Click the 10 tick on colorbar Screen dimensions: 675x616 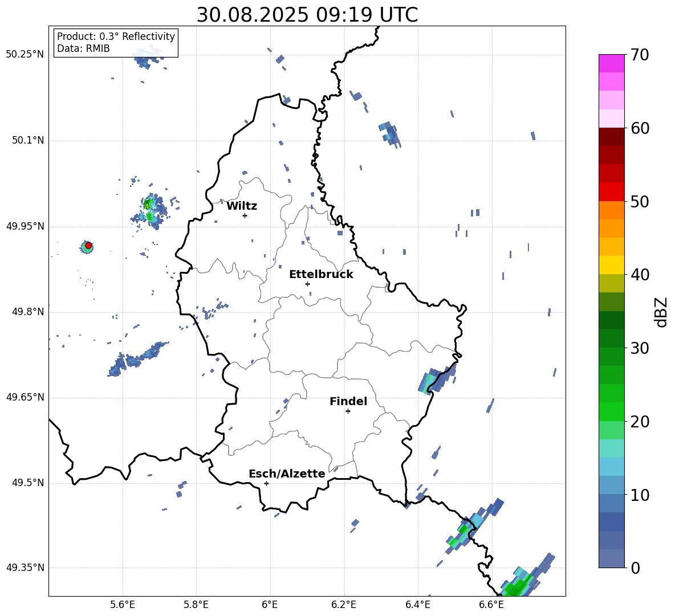639,495
